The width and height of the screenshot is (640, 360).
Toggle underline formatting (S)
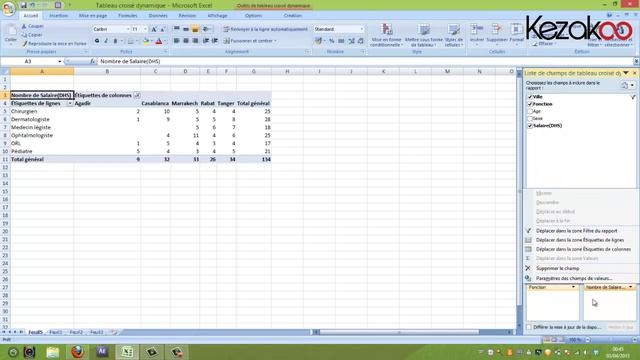point(115,41)
